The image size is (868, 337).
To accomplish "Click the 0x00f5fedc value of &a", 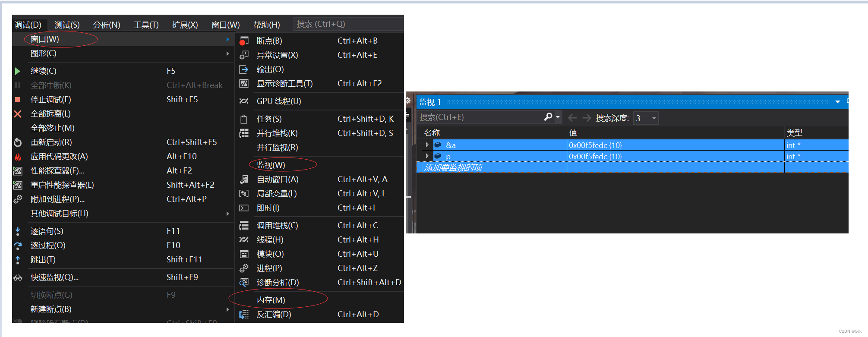I will click(595, 145).
